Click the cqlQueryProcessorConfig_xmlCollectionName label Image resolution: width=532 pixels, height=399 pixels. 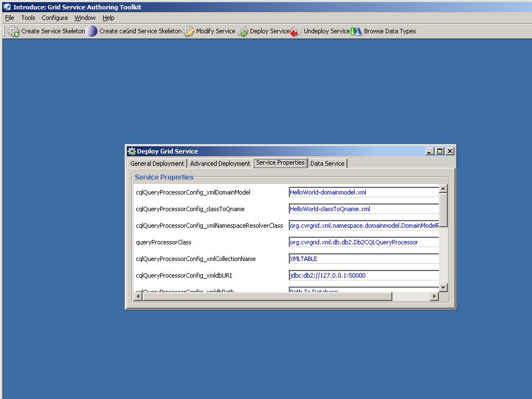point(196,259)
